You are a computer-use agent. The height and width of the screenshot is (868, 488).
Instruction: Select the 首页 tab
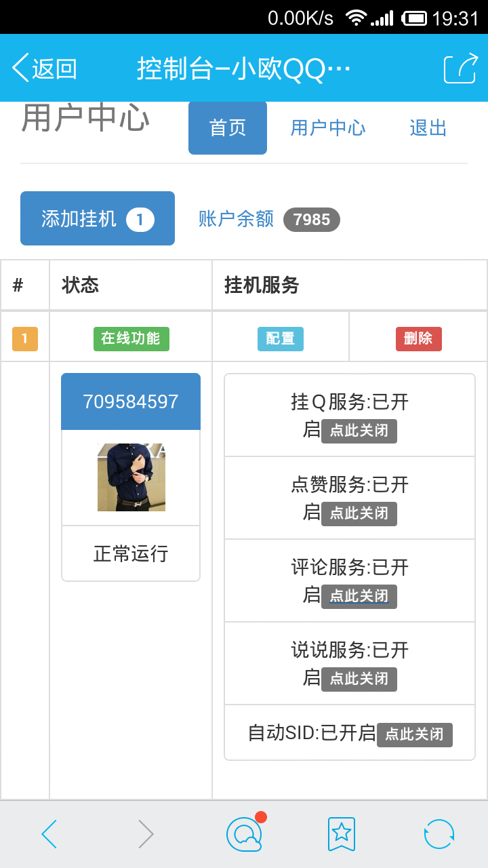point(228,128)
